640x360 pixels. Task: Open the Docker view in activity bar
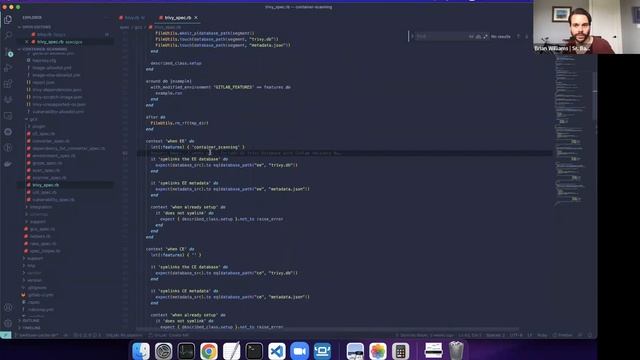coord(8,164)
